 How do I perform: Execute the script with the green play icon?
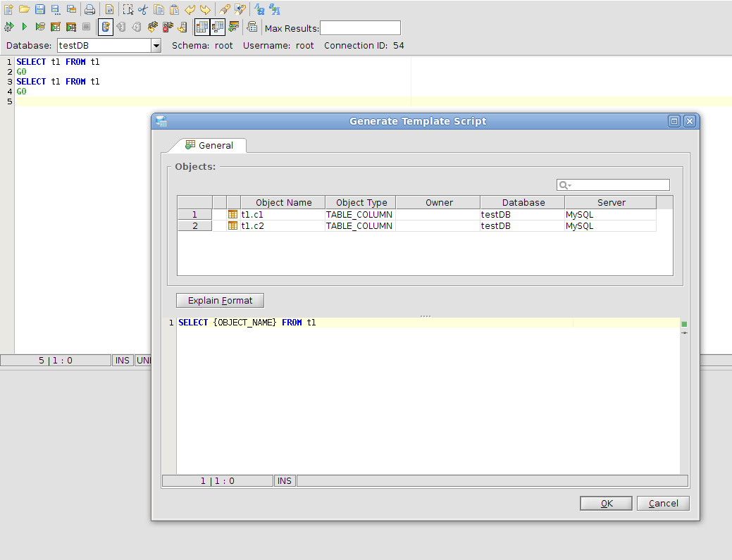[24, 27]
